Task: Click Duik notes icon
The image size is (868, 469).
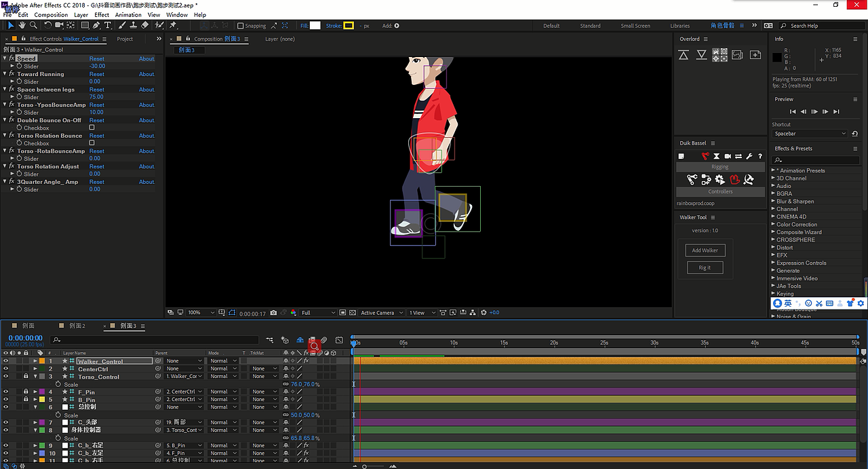Action: pyautogui.click(x=682, y=156)
